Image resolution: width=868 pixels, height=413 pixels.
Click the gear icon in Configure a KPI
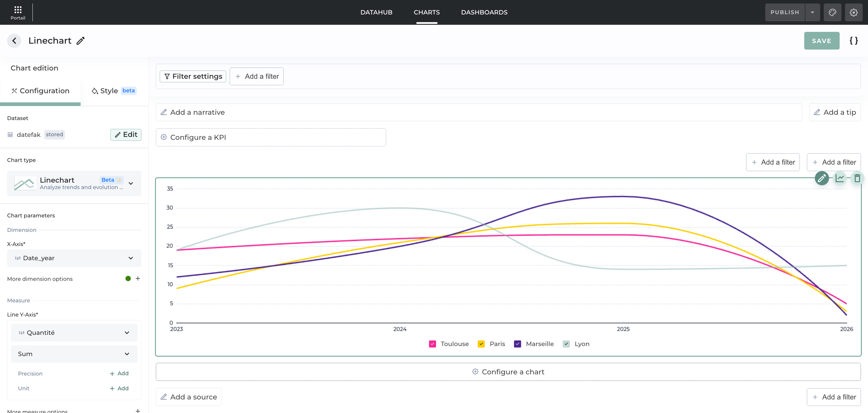[x=164, y=137]
